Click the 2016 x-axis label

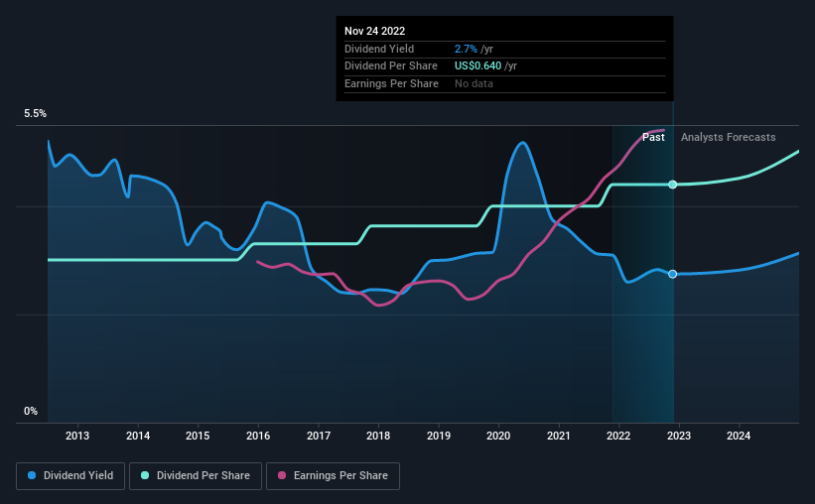pyautogui.click(x=258, y=436)
